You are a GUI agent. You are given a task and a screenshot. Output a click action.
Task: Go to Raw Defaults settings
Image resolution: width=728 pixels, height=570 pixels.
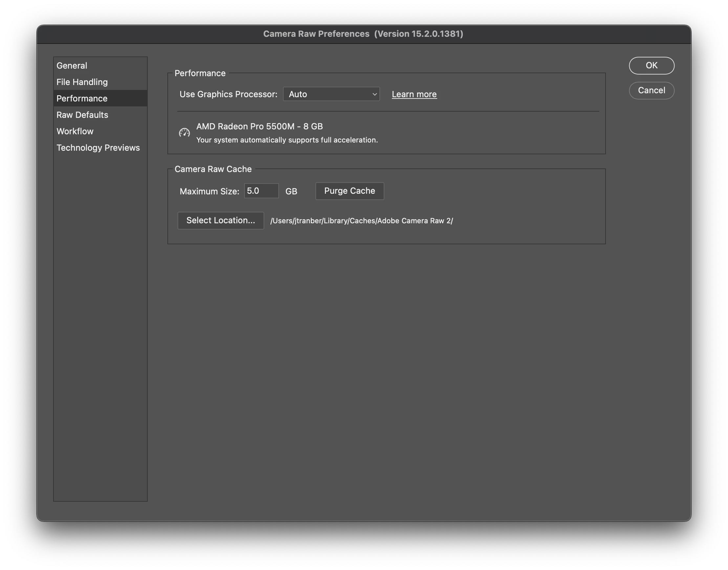[x=82, y=115]
